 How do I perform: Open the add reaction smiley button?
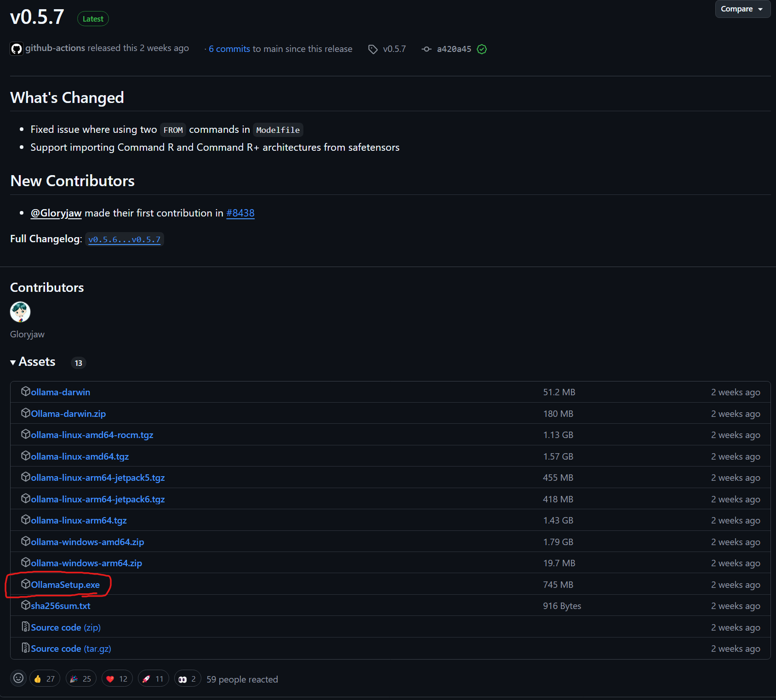click(18, 678)
